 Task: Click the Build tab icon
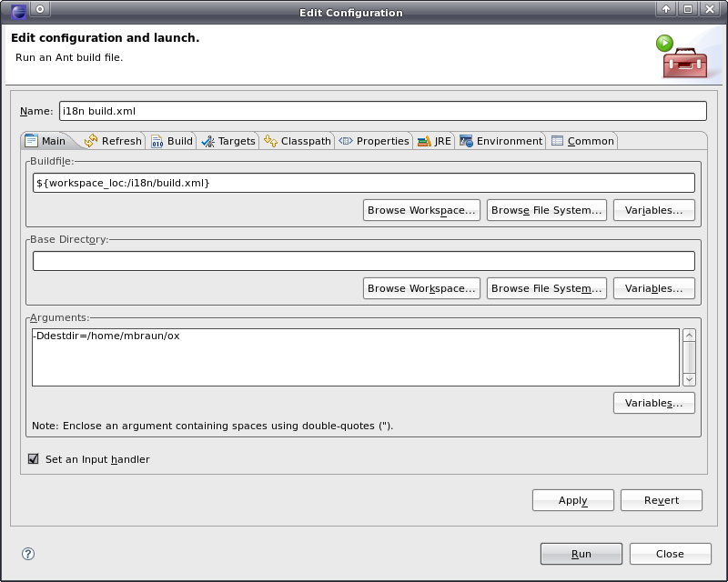157,141
